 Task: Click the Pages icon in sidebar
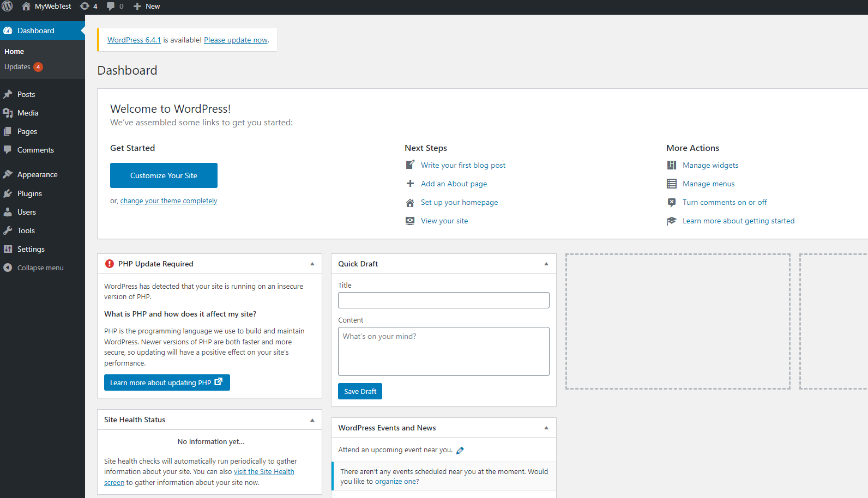(x=8, y=131)
